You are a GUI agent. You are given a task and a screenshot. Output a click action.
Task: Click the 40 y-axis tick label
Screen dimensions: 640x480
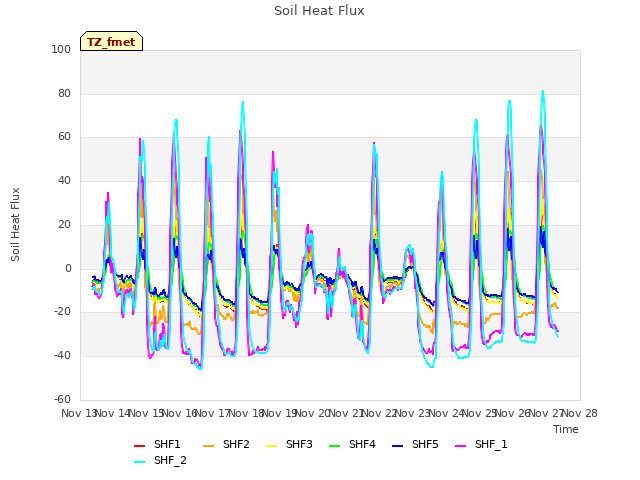(x=64, y=180)
